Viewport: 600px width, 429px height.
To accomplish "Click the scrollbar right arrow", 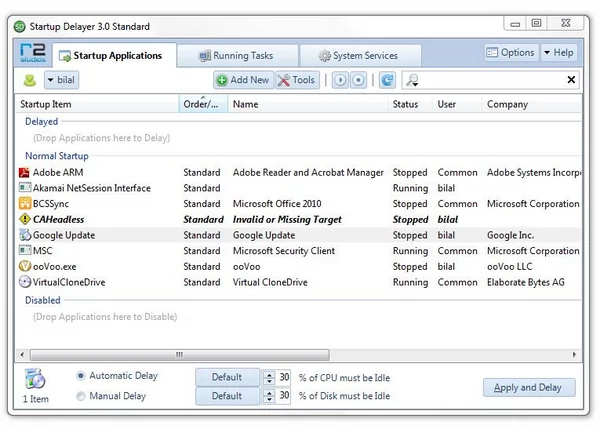I will click(574, 354).
